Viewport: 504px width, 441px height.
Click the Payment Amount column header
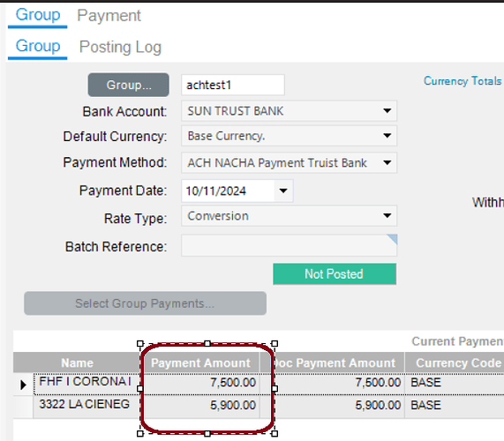(200, 363)
